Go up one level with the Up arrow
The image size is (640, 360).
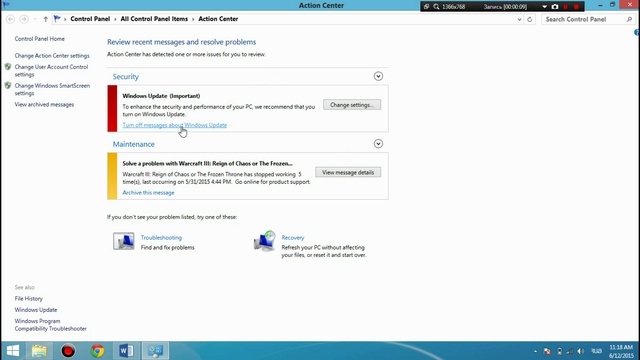(45, 19)
